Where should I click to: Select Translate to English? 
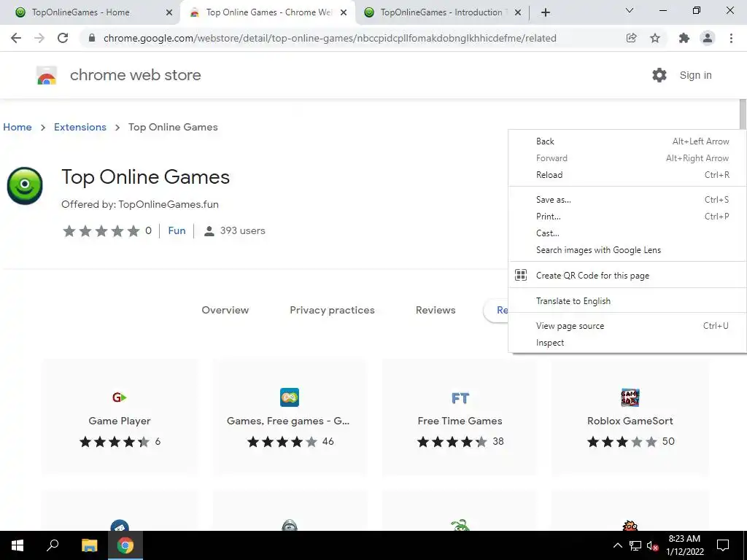click(x=627, y=301)
